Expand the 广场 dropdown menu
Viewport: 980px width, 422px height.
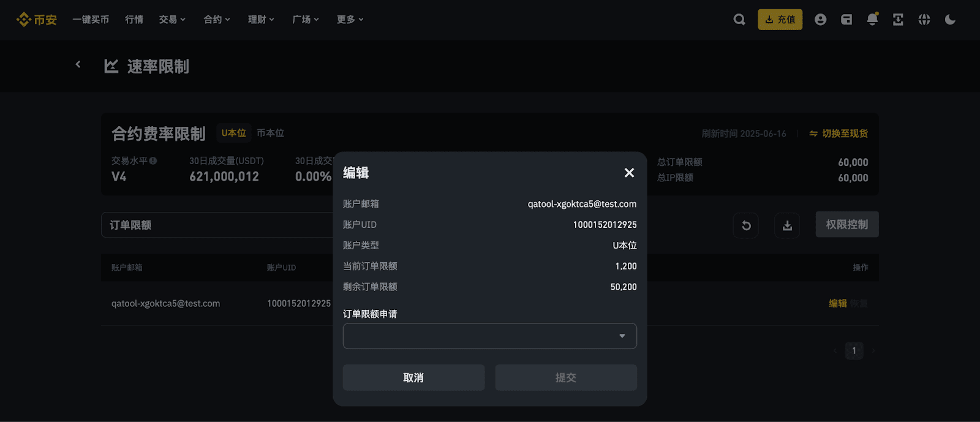[x=306, y=20]
